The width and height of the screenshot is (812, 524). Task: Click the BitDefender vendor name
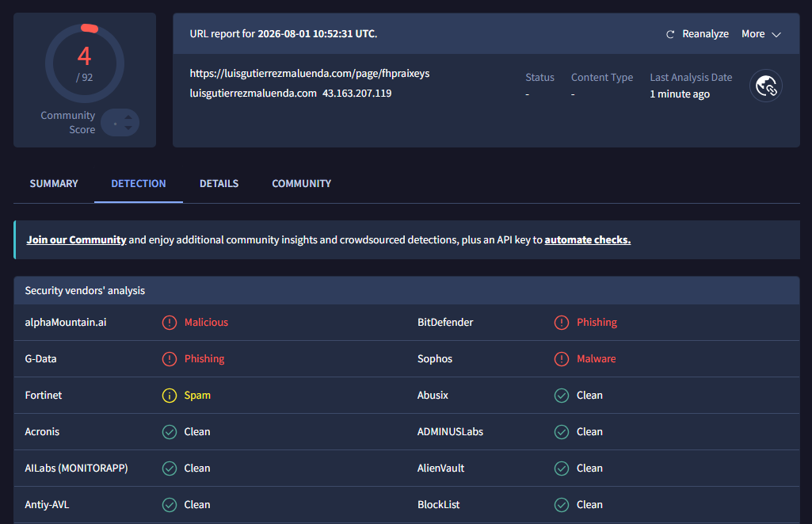pyautogui.click(x=445, y=323)
